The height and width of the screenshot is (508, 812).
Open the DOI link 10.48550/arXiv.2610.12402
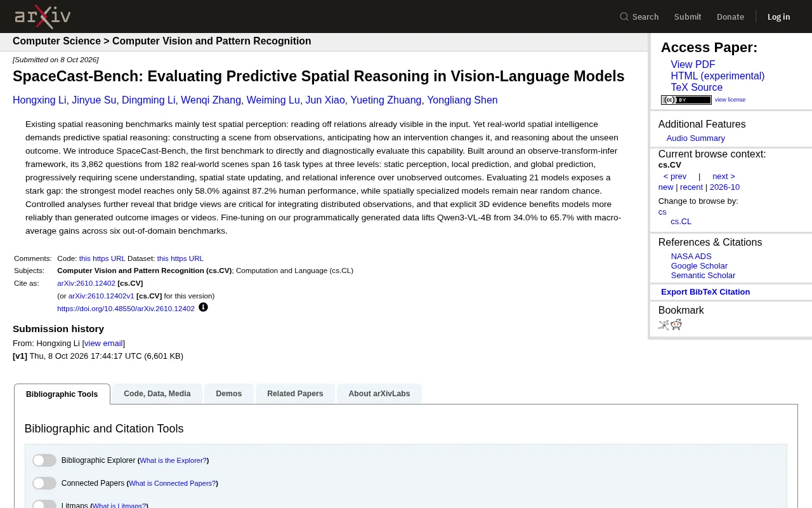click(126, 309)
